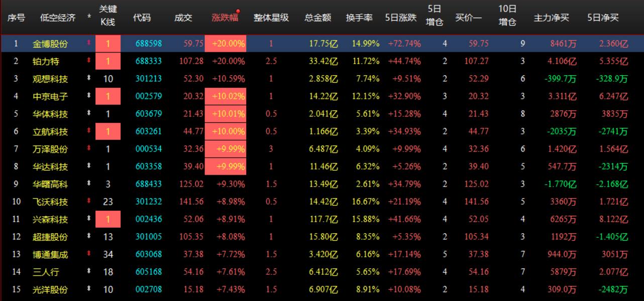Select stock name 华曙高科
The height and width of the screenshot is (301, 644).
[x=50, y=184]
